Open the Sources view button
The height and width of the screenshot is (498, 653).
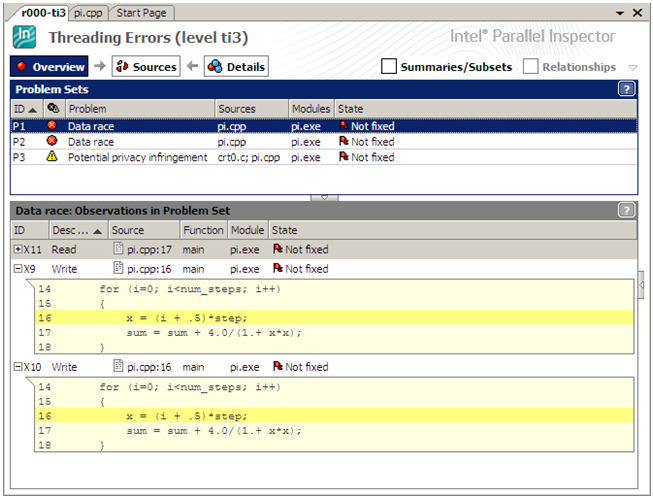click(146, 67)
